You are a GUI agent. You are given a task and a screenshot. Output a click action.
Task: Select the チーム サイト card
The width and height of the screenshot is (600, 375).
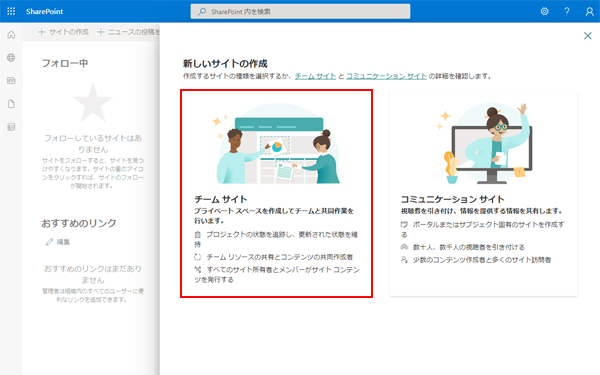277,193
